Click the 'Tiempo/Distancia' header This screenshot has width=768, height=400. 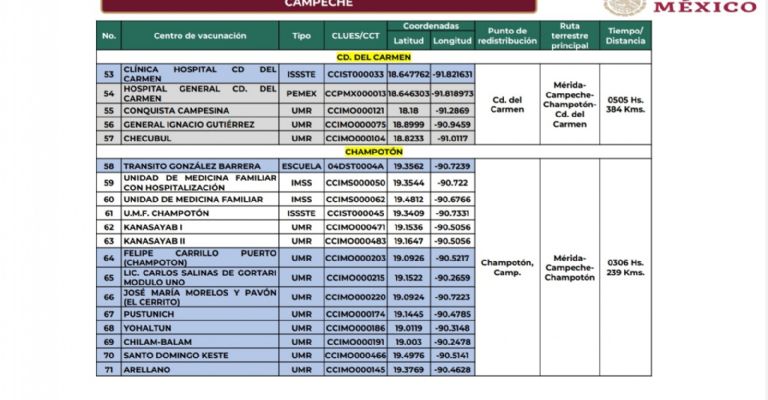[625, 36]
